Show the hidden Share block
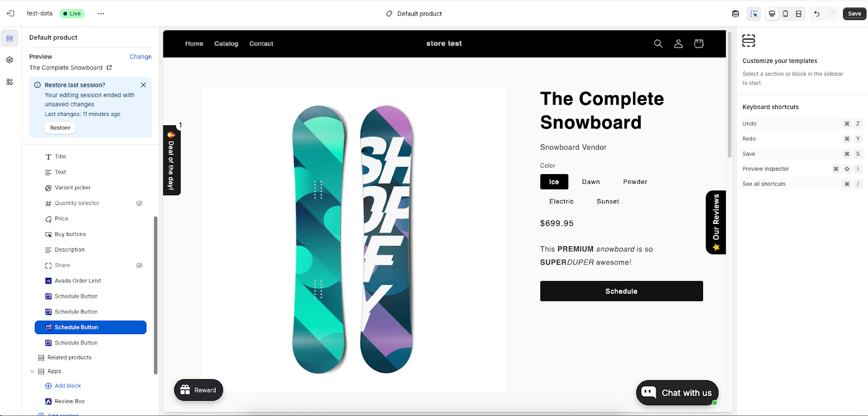 pos(139,265)
